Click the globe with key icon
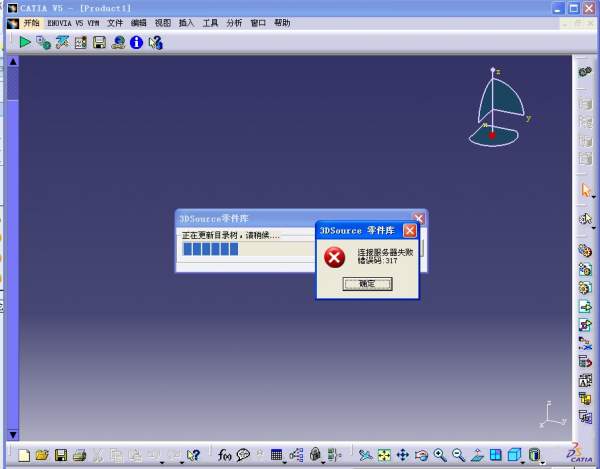600x469 pixels. click(118, 42)
